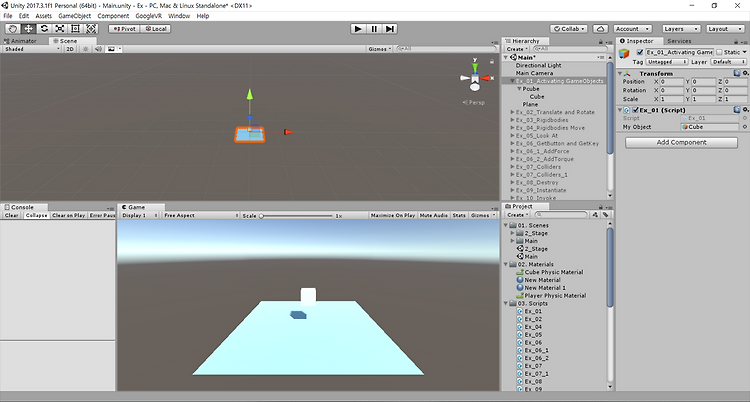This screenshot has height=402, width=750.
Task: Select Directional Light in Hierarchy
Action: click(x=538, y=66)
